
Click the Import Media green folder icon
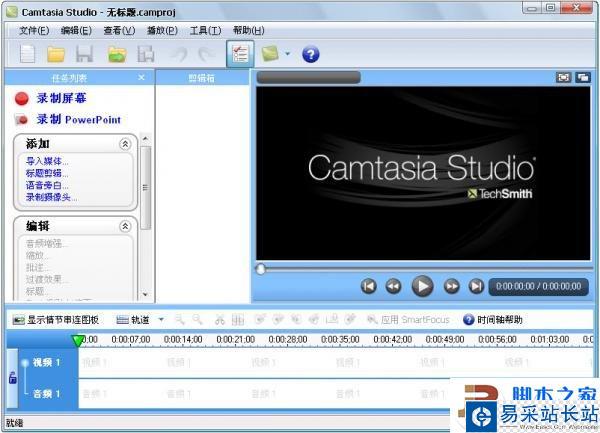click(117, 54)
